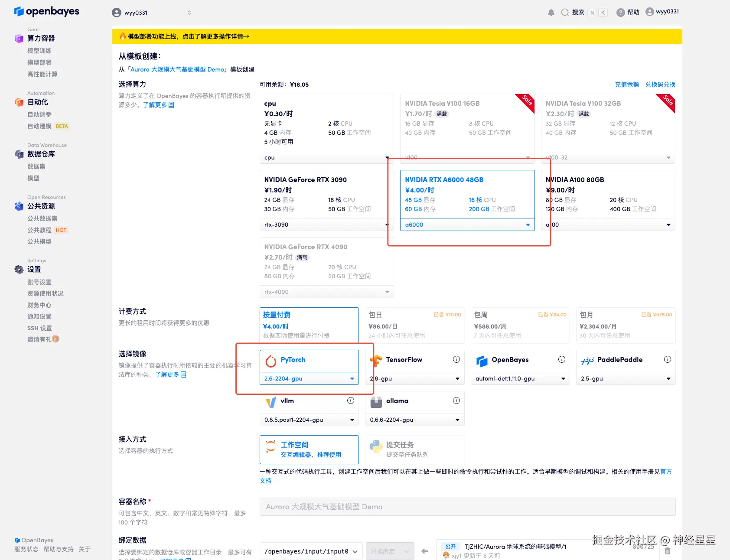The height and width of the screenshot is (560, 730).
Task: Expand PyTorch version 2.6-2204-gpu dropdown
Action: coord(309,378)
